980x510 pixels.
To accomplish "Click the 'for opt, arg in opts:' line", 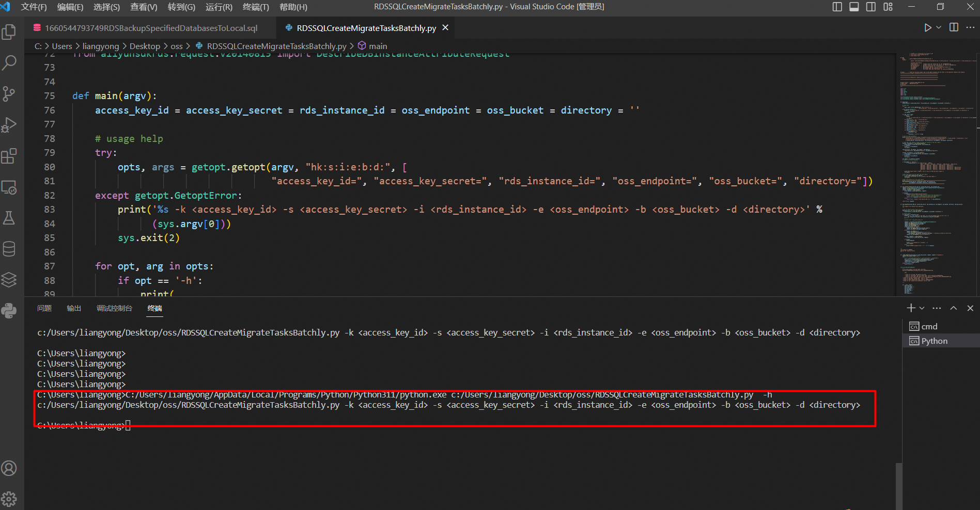I will pos(154,266).
